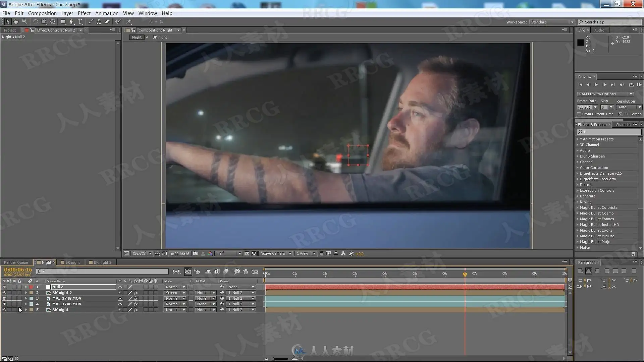Play the preview
644x362 pixels.
click(x=596, y=85)
